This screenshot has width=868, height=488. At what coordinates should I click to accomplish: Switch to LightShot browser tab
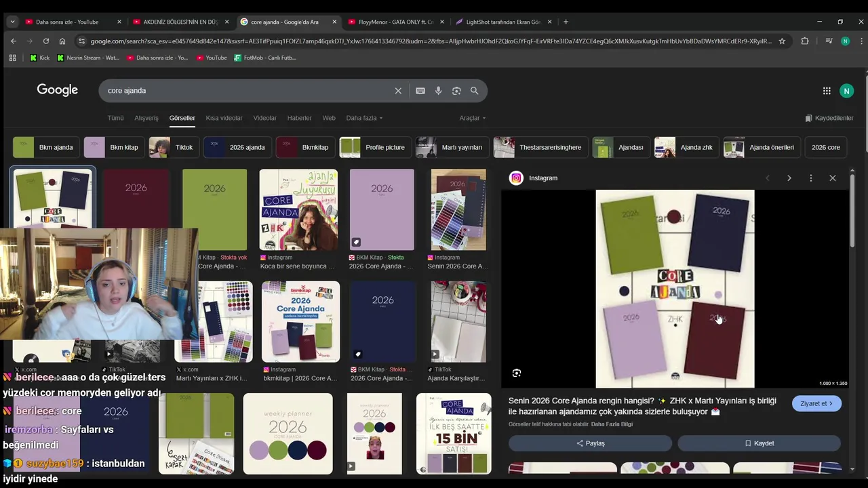click(x=504, y=22)
